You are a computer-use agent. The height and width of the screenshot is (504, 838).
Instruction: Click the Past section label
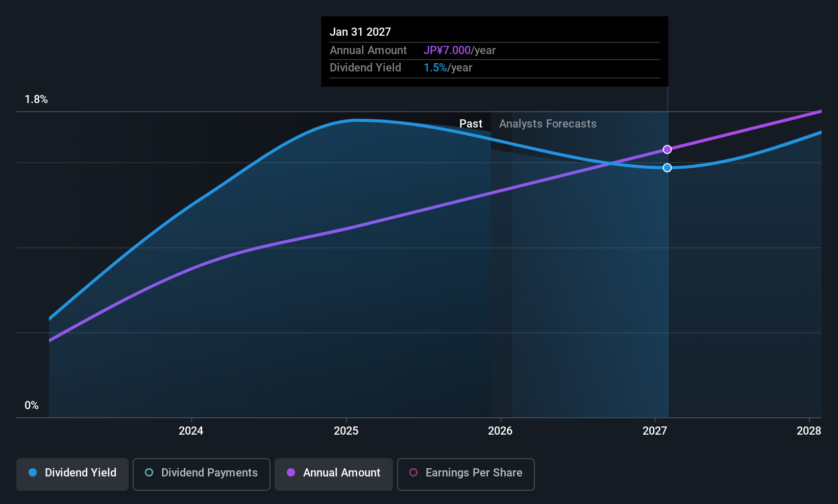[x=471, y=124]
